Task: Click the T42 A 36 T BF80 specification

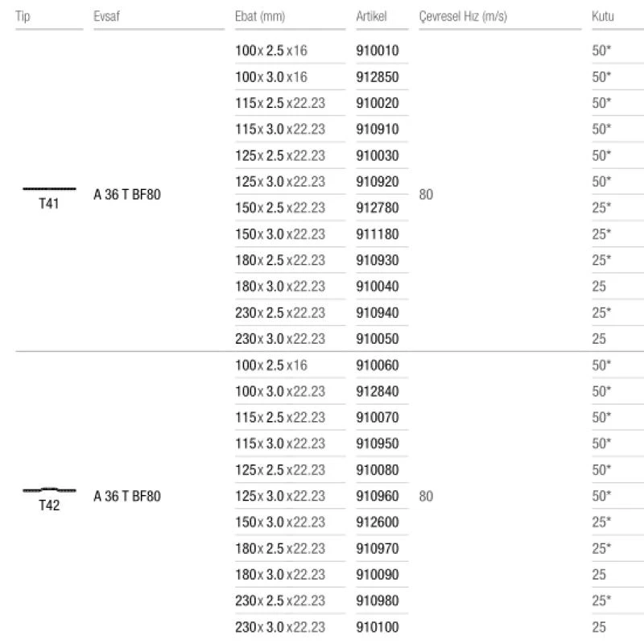Action: pyautogui.click(x=127, y=496)
